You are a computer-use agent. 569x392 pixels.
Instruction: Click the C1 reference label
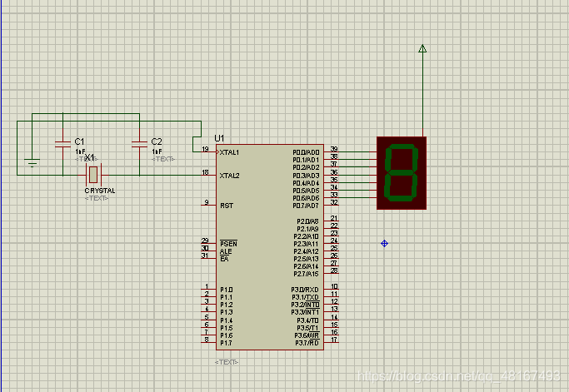tap(79, 141)
